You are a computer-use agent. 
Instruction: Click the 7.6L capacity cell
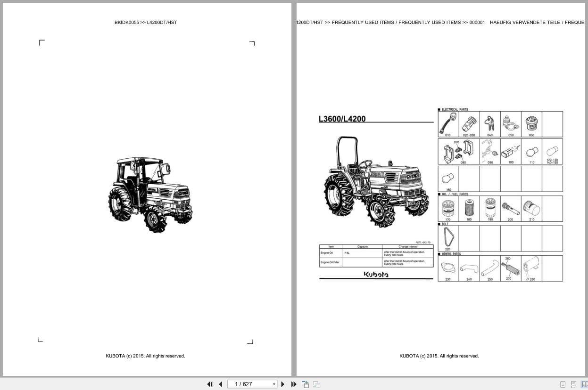pyautogui.click(x=363, y=253)
